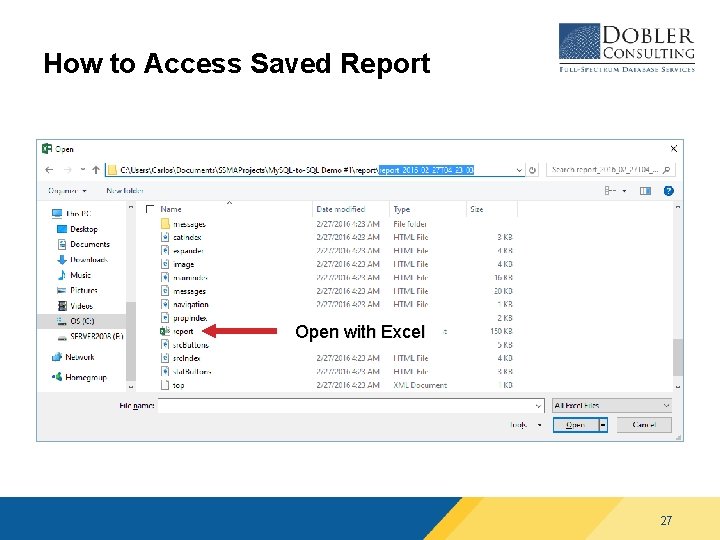Sort by the Name column
This screenshot has height=540, width=720.
tap(171, 209)
